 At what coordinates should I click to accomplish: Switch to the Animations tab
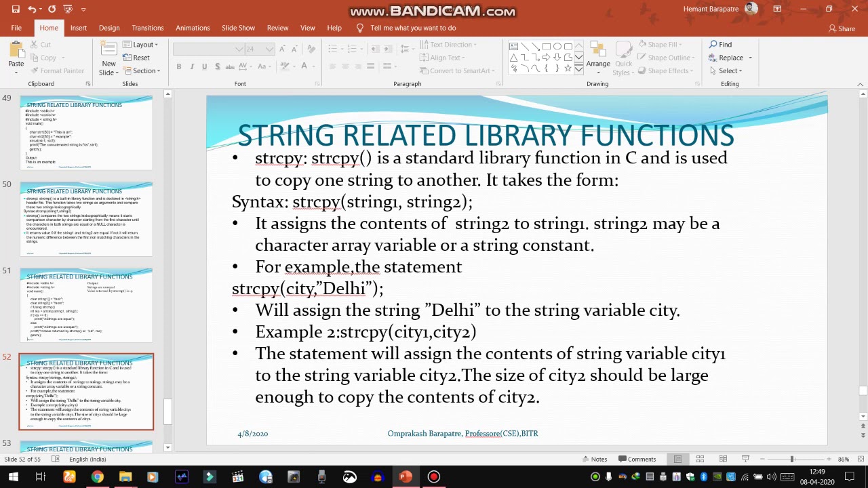[x=193, y=28]
